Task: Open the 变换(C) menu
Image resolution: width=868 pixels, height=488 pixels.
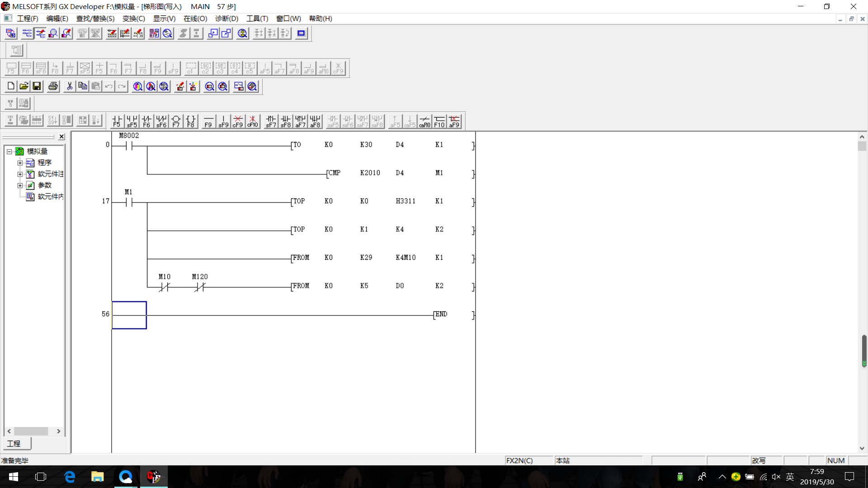Action: pyautogui.click(x=133, y=19)
